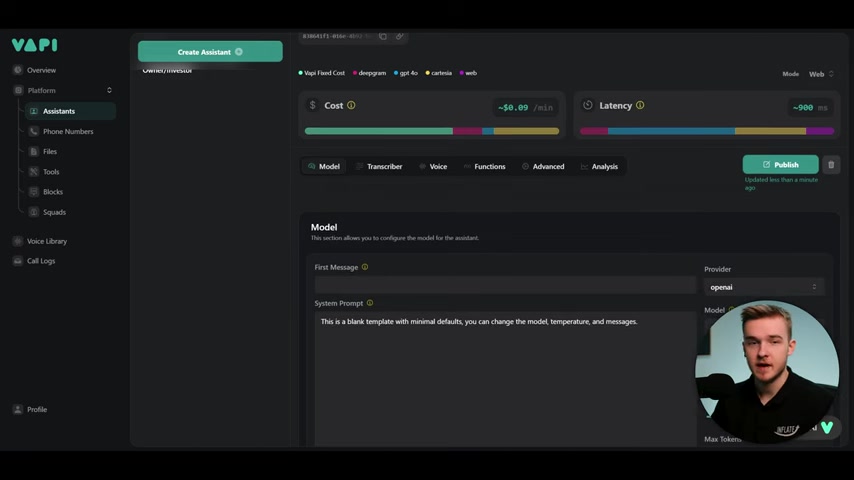Image resolution: width=854 pixels, height=480 pixels.
Task: Open the Mode Web dropdown
Action: [821, 74]
